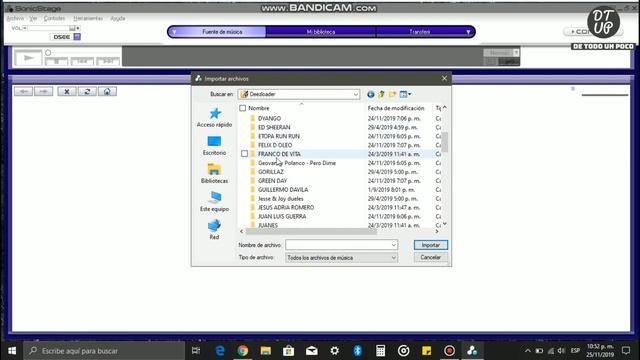Click the SonicStage play button
Viewport: 640px width, 360px height.
click(28, 58)
